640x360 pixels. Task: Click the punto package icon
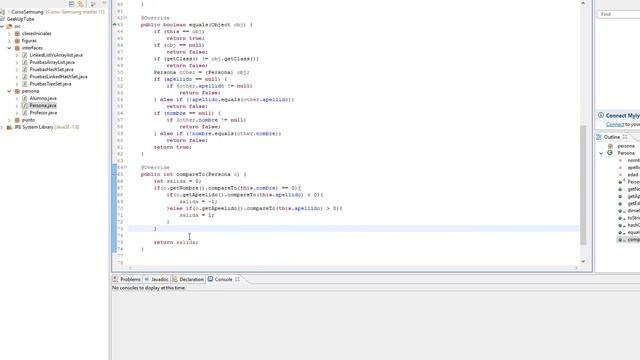pos(17,120)
